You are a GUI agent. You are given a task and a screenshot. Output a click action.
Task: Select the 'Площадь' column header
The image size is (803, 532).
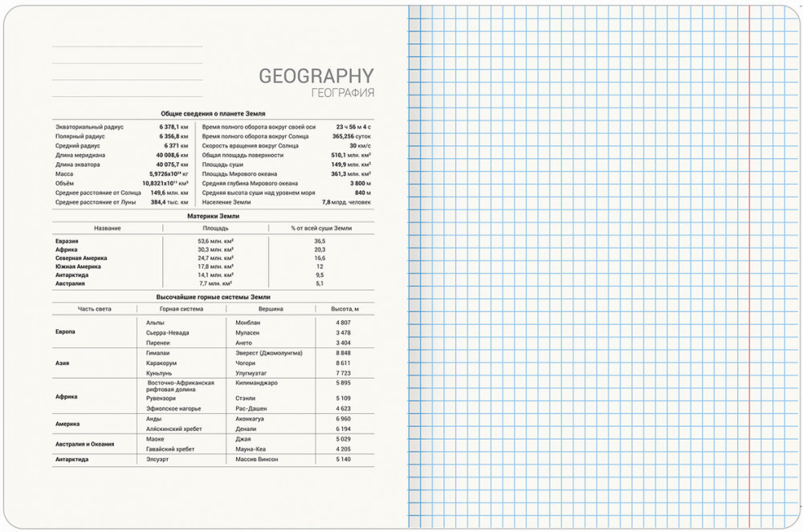tap(215, 229)
